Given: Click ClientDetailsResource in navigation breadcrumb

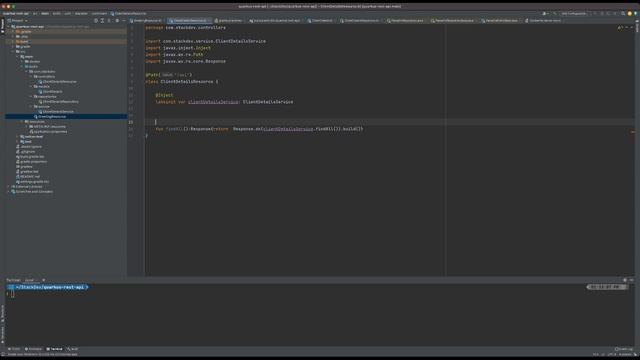Looking at the screenshot, I should [128, 13].
